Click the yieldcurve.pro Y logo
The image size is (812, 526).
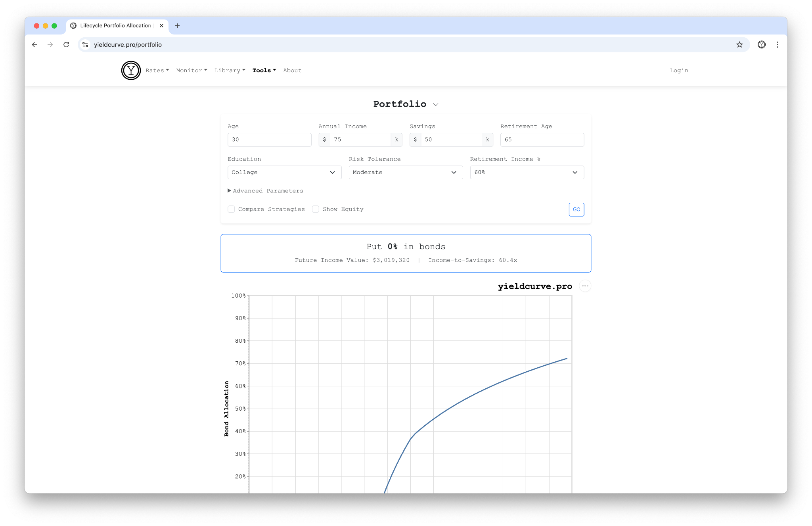pos(131,70)
